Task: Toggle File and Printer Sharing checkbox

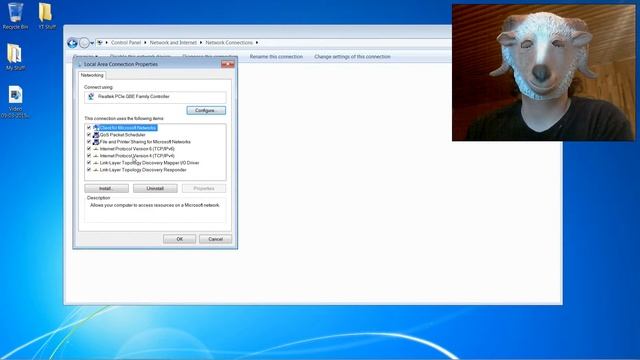Action: (89, 142)
